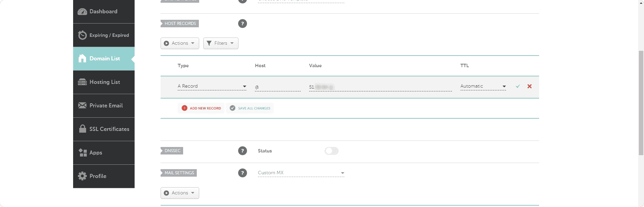Viewport: 644px width, 207px height.
Task: Expand the Automatic TTL dropdown
Action: [483, 86]
